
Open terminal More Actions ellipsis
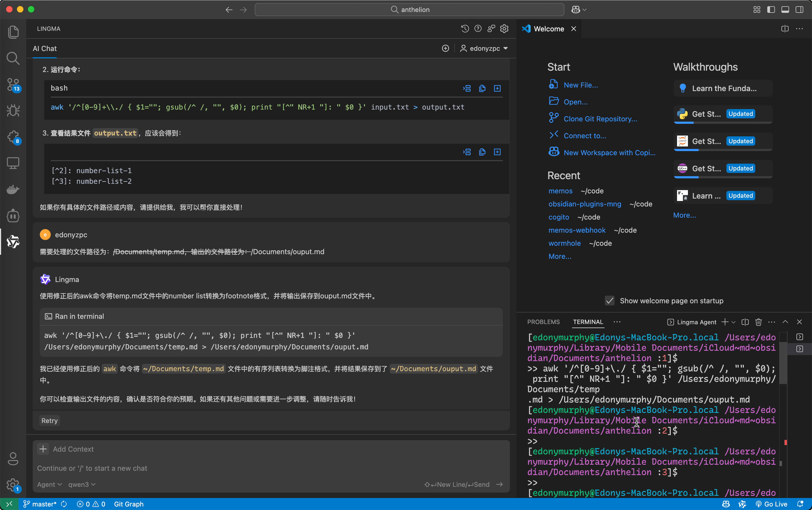click(x=772, y=322)
